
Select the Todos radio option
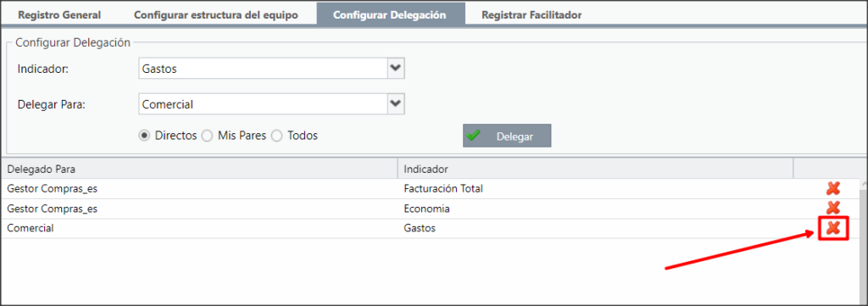pyautogui.click(x=277, y=136)
